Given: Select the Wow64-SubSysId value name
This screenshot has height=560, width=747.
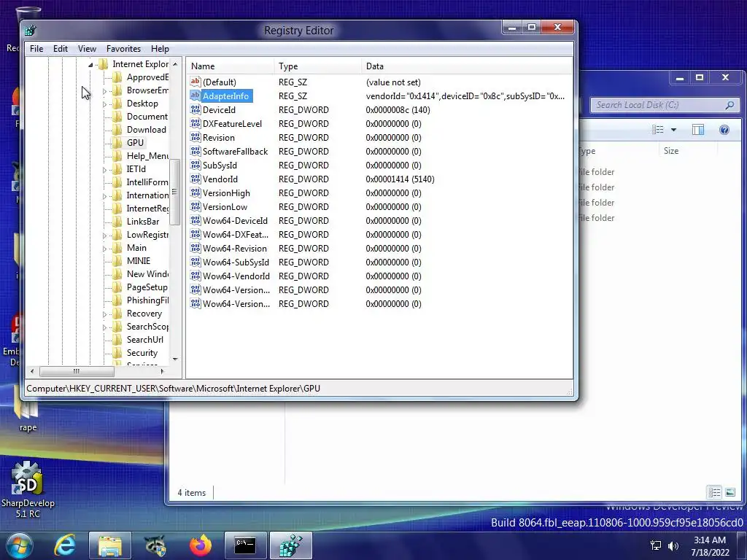Looking at the screenshot, I should click(x=236, y=262).
